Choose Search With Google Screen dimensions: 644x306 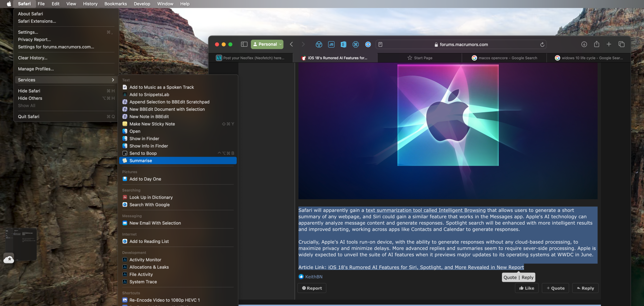pos(178,205)
